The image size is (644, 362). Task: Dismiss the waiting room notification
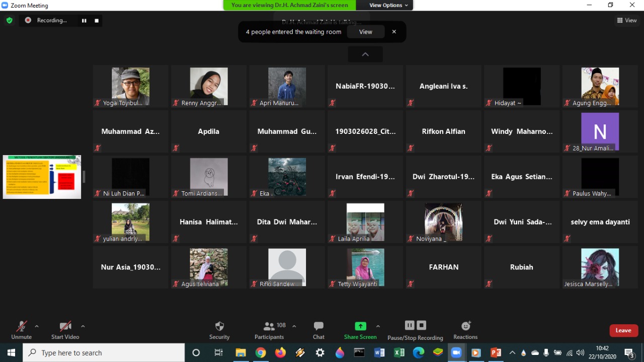coord(394,32)
